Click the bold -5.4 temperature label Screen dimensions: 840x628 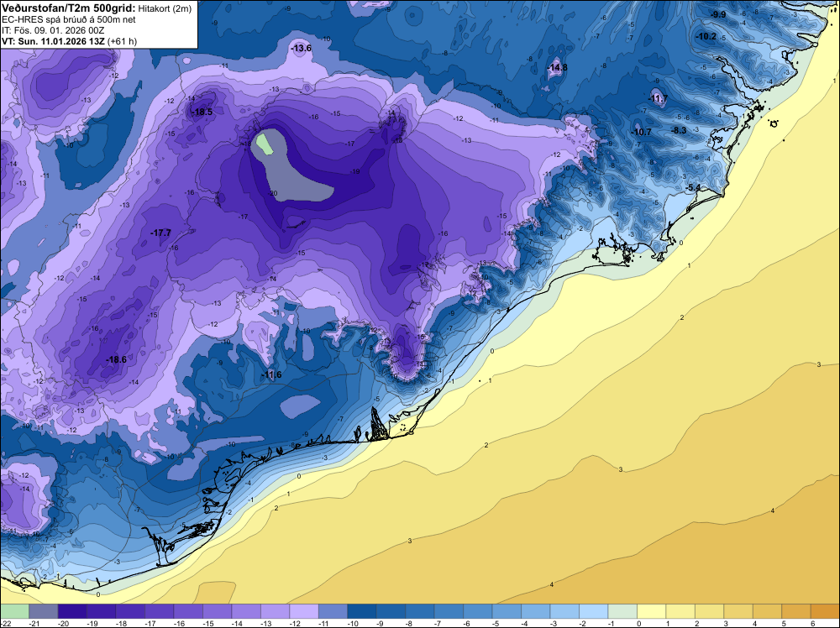[x=693, y=187]
